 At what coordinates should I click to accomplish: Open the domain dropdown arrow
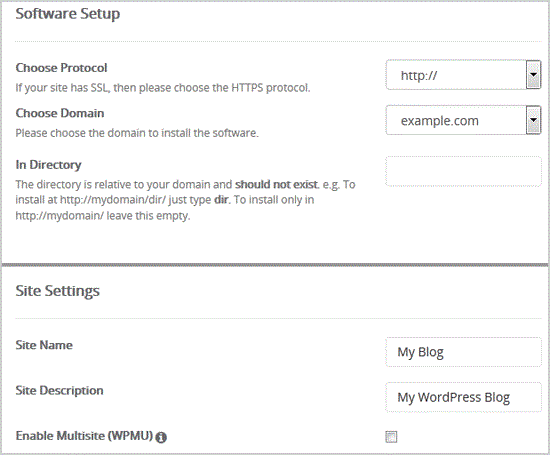tap(533, 120)
